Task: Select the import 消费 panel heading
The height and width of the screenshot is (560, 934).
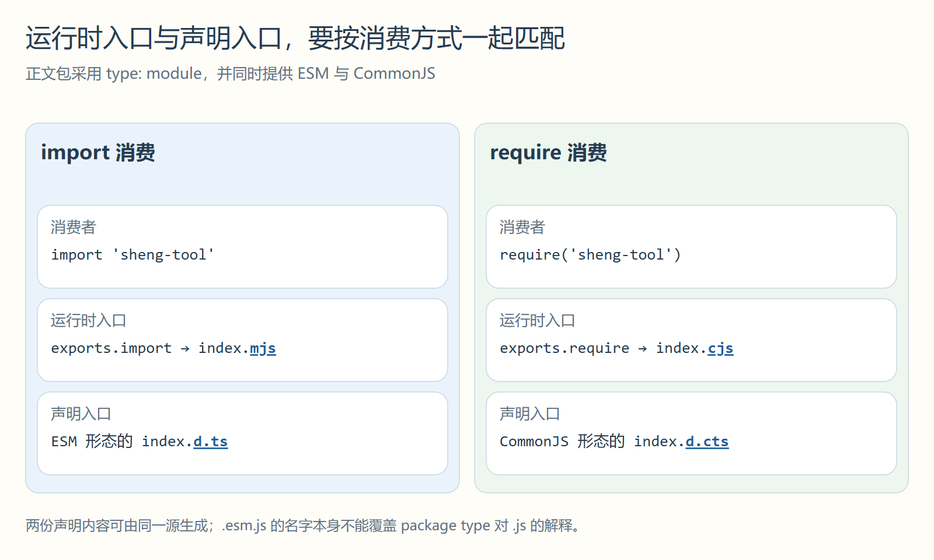Action: [97, 152]
